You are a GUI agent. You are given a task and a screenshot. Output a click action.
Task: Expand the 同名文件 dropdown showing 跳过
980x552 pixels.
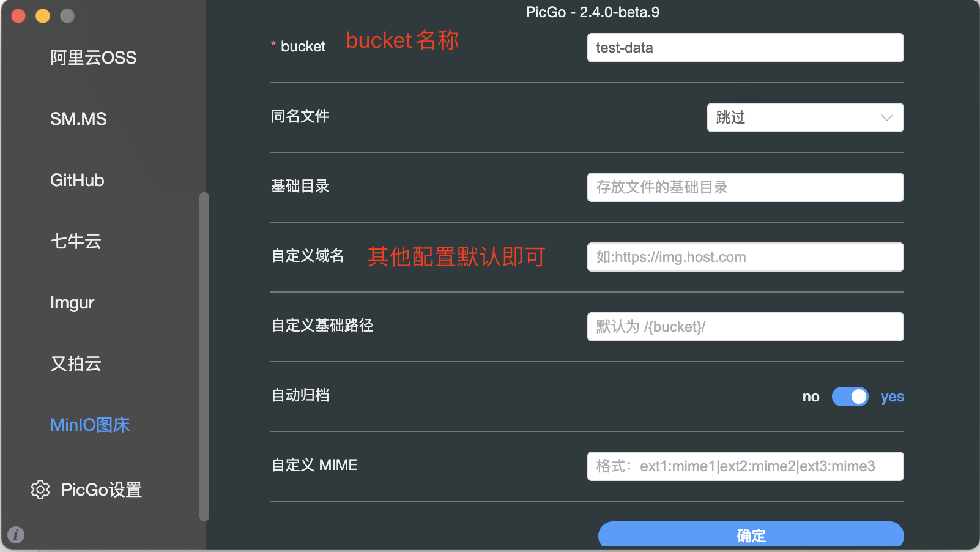point(805,117)
